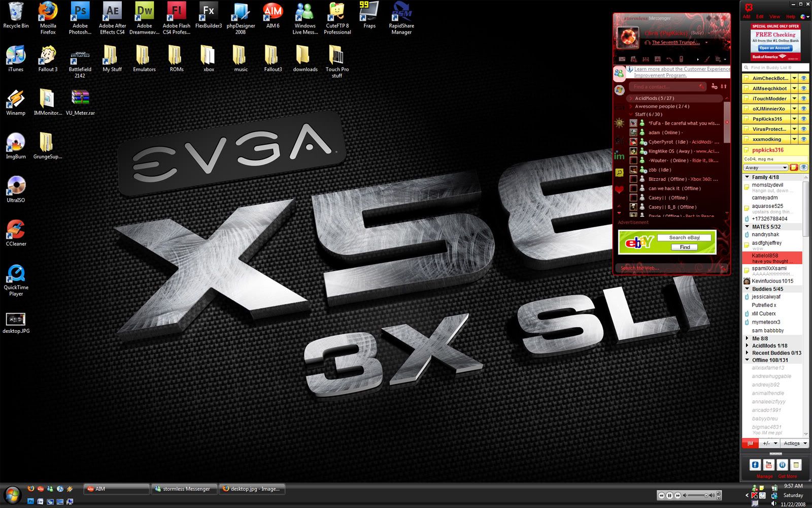The image size is (812, 508).
Task: Open the Actions dropdown in AIM
Action: tap(795, 443)
